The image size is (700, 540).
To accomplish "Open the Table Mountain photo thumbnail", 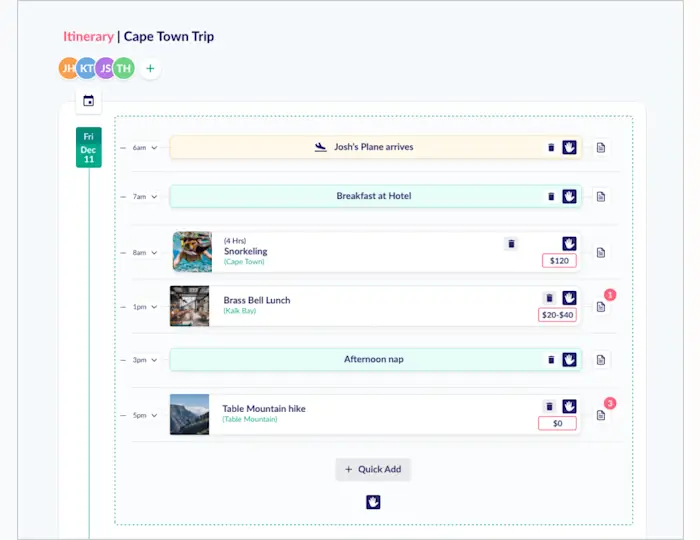I will [189, 415].
